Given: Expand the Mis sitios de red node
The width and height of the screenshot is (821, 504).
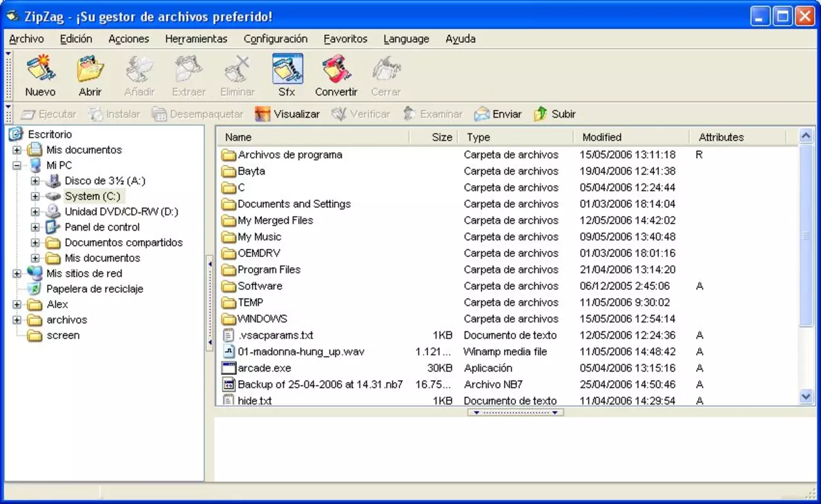Looking at the screenshot, I should [16, 273].
